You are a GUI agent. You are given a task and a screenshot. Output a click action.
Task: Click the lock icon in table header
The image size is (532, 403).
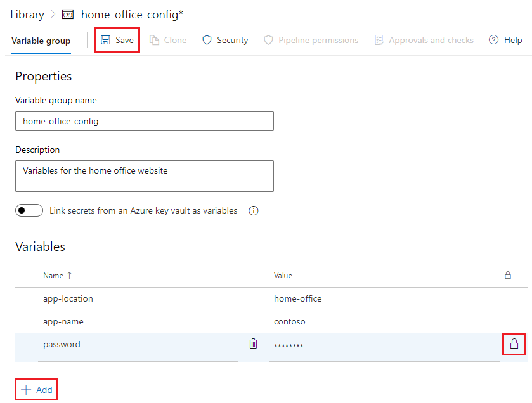click(508, 275)
